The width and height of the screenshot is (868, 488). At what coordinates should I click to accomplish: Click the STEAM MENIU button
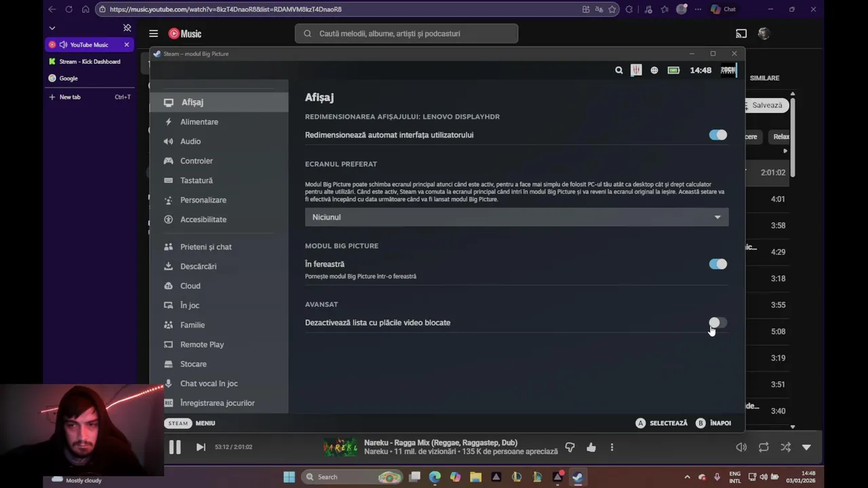pyautogui.click(x=190, y=423)
